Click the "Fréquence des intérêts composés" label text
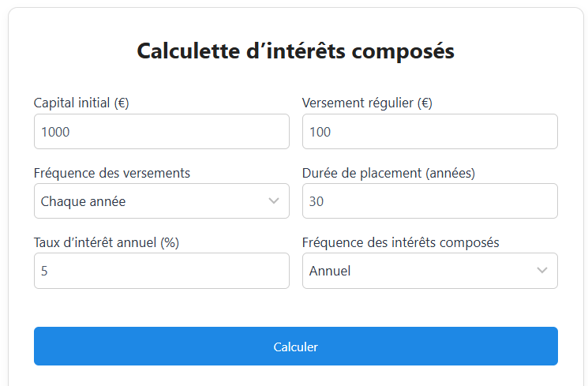 point(401,242)
